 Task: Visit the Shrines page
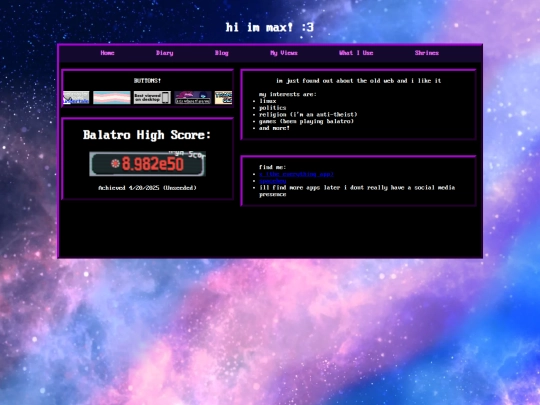(x=426, y=53)
